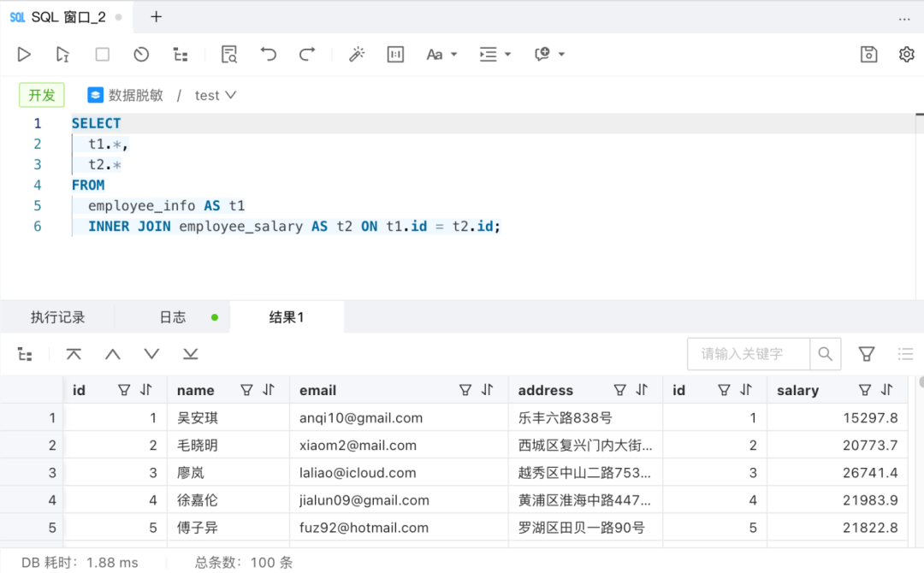Select the name cell 徐嘉伦
Screen dimensions: 924x573
tap(228, 500)
